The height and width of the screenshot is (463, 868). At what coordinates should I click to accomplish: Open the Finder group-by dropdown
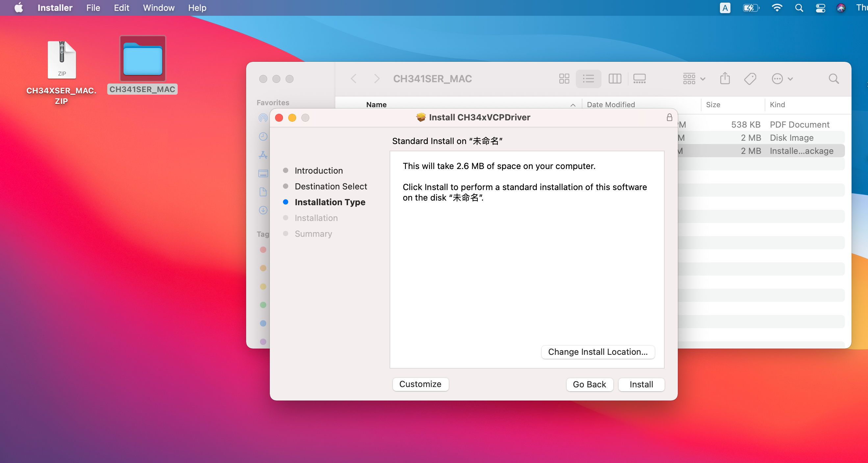coord(694,79)
